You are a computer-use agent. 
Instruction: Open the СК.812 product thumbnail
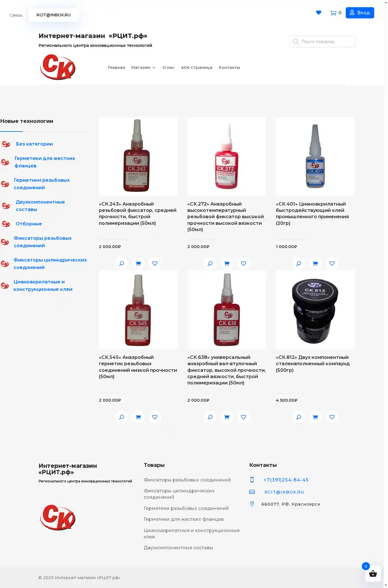pos(315,310)
